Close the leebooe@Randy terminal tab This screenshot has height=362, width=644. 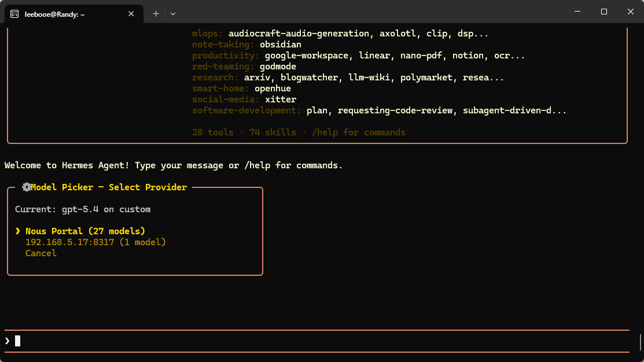point(131,14)
